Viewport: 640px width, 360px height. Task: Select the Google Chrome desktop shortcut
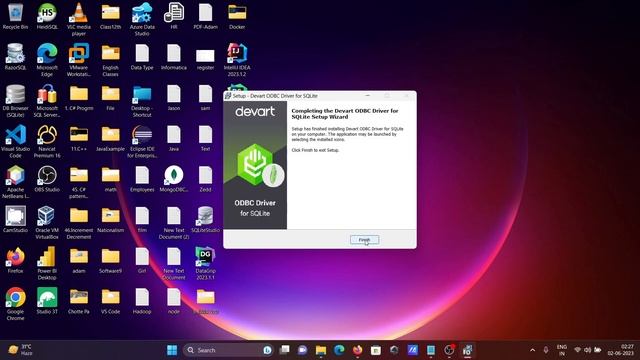(x=16, y=304)
